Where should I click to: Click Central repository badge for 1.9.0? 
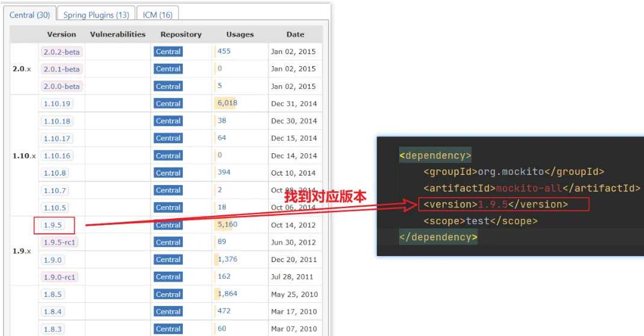[x=168, y=260]
